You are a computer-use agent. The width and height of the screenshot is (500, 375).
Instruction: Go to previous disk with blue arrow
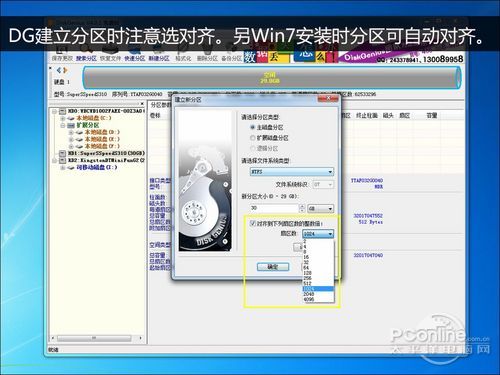coord(59,70)
